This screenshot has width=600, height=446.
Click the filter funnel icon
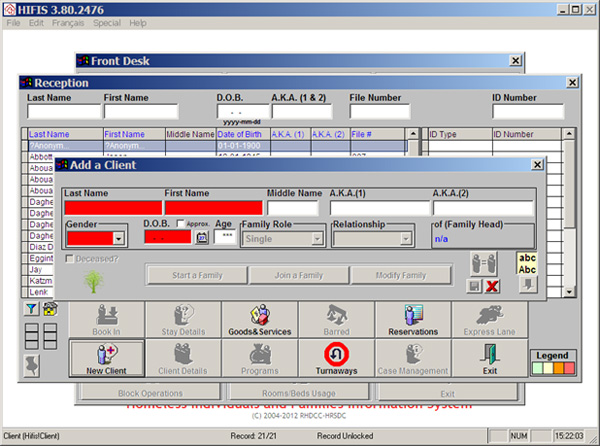[x=31, y=309]
